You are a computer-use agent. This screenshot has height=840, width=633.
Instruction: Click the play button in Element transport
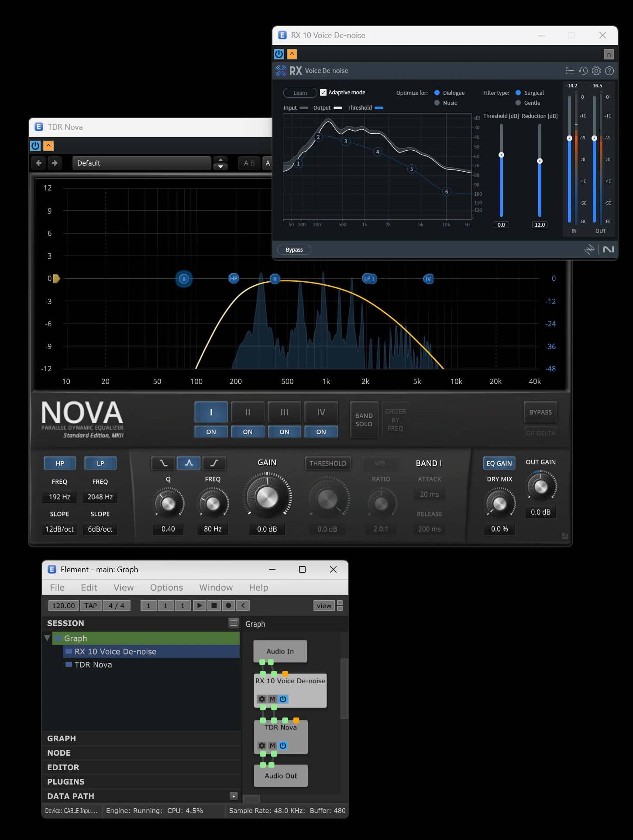(200, 605)
